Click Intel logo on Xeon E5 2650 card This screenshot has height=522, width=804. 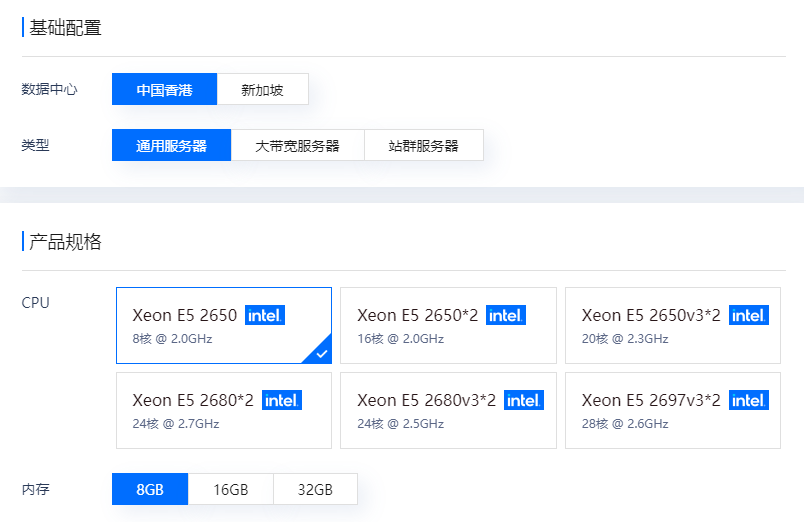tap(265, 315)
